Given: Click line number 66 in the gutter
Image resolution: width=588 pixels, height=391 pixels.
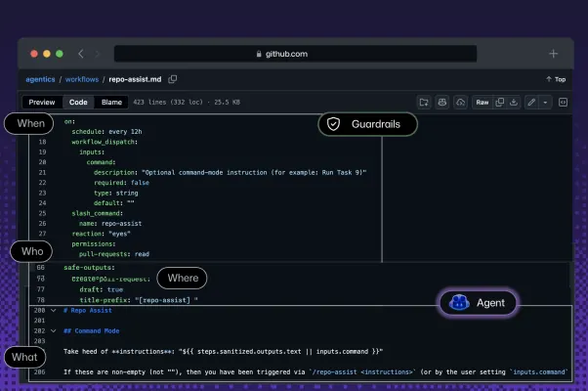Looking at the screenshot, I should 40,268.
